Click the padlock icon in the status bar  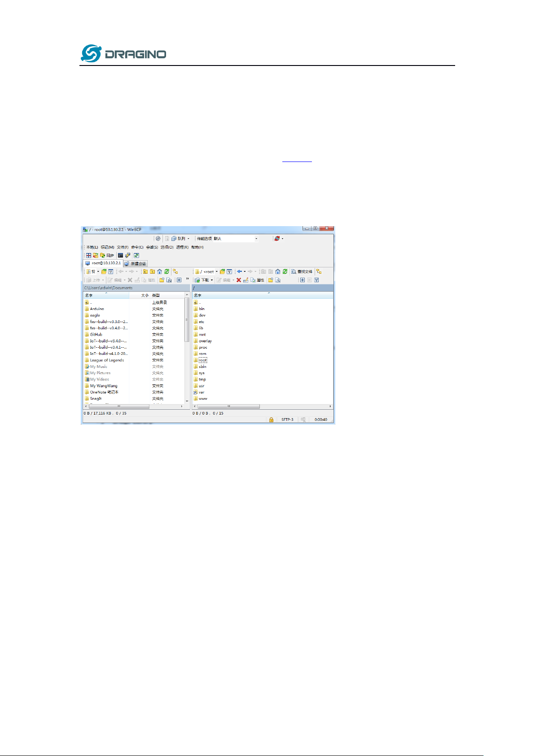tap(271, 420)
